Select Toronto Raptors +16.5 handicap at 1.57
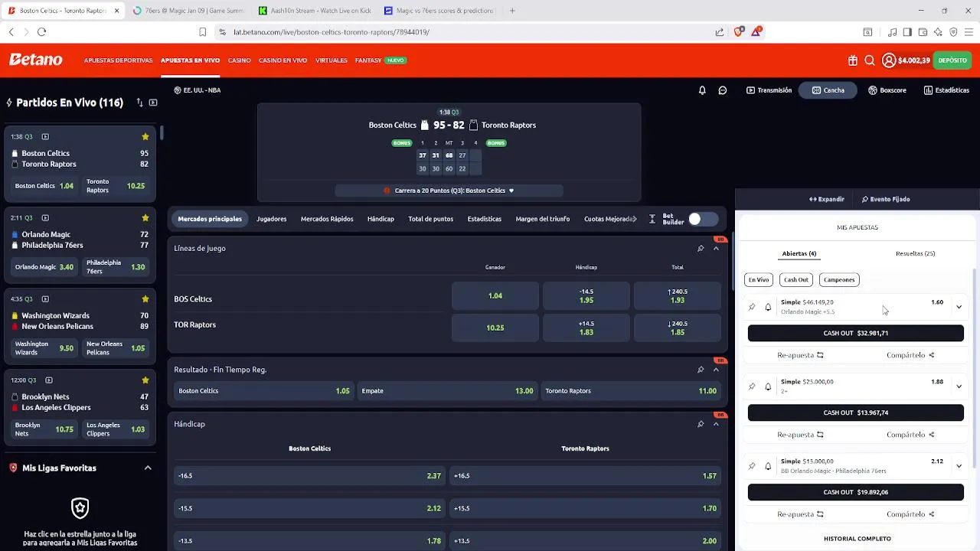The image size is (980, 551). [585, 476]
